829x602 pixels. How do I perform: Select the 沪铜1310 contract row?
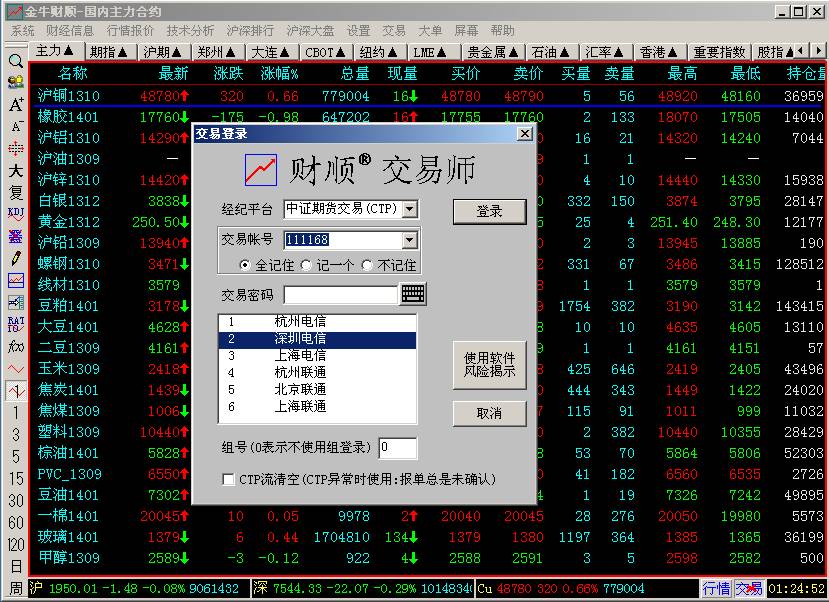(428, 96)
